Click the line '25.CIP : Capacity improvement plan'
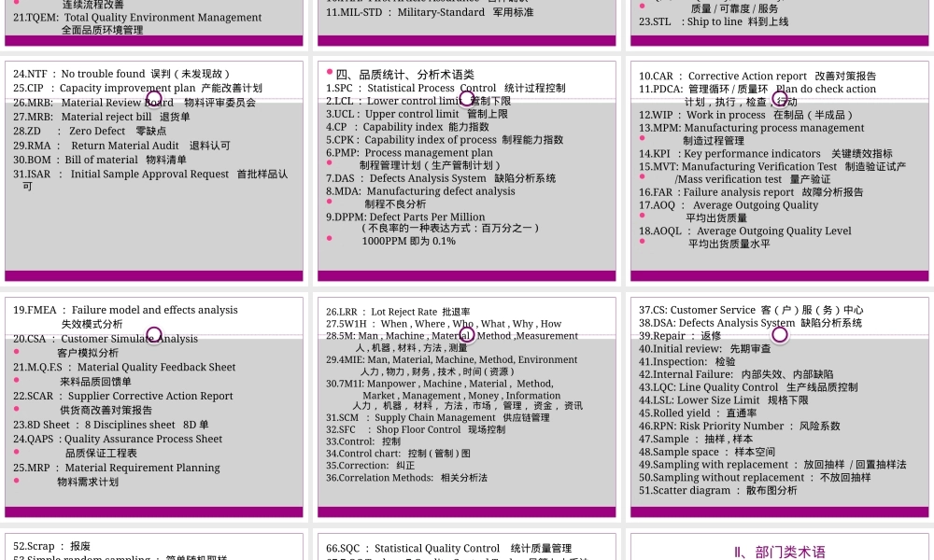 coord(137,88)
